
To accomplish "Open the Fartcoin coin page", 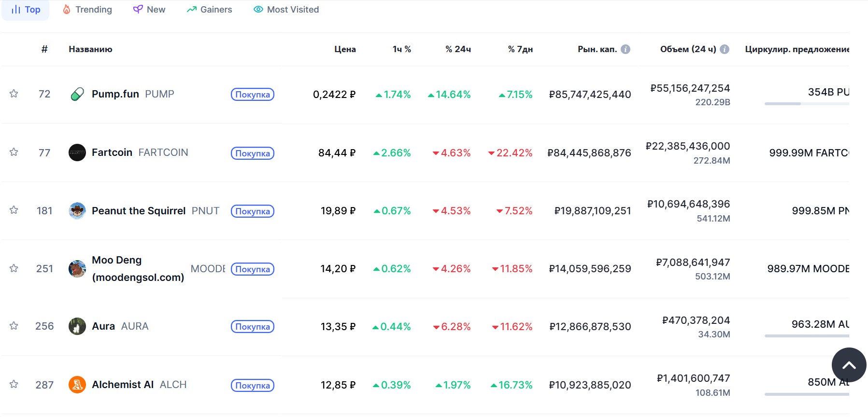I will pos(112,153).
